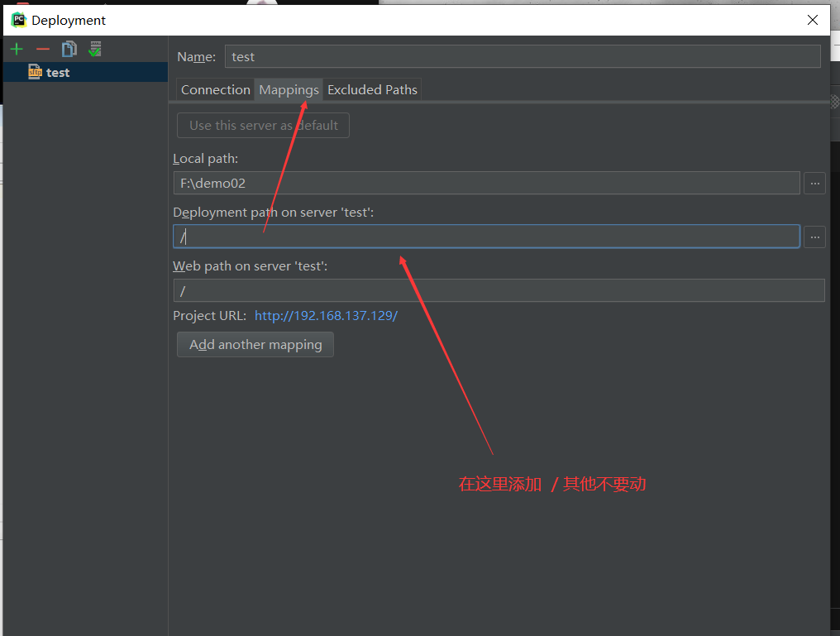Click the SFTP icon beside the test server

pyautogui.click(x=33, y=72)
